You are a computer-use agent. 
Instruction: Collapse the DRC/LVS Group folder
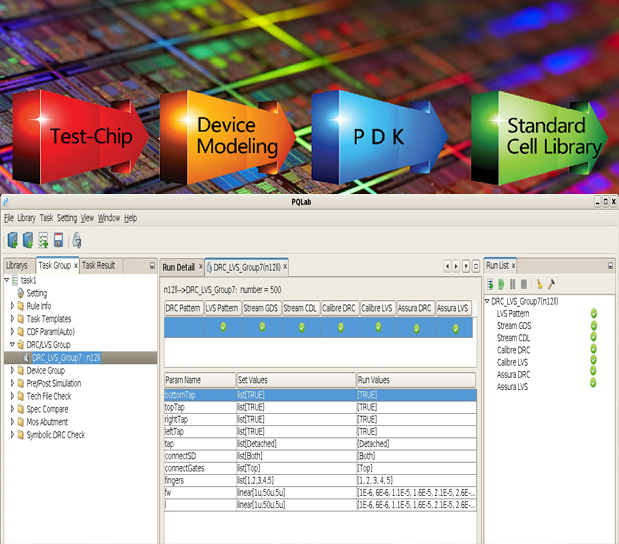click(11, 344)
